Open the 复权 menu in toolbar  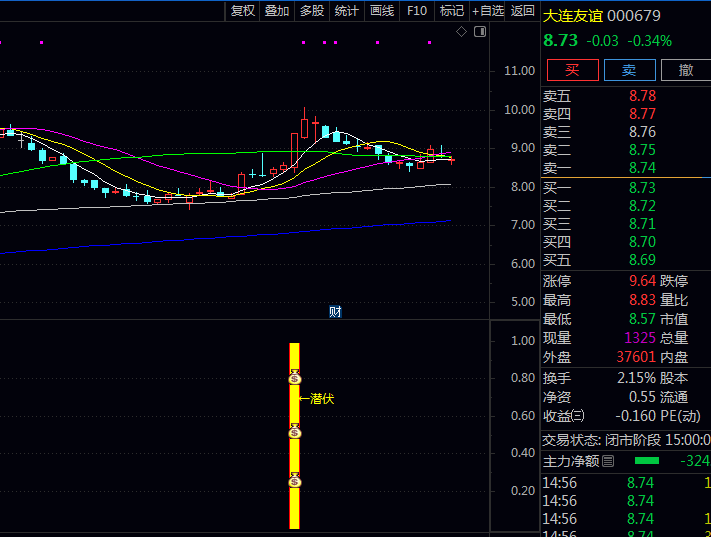coord(243,11)
